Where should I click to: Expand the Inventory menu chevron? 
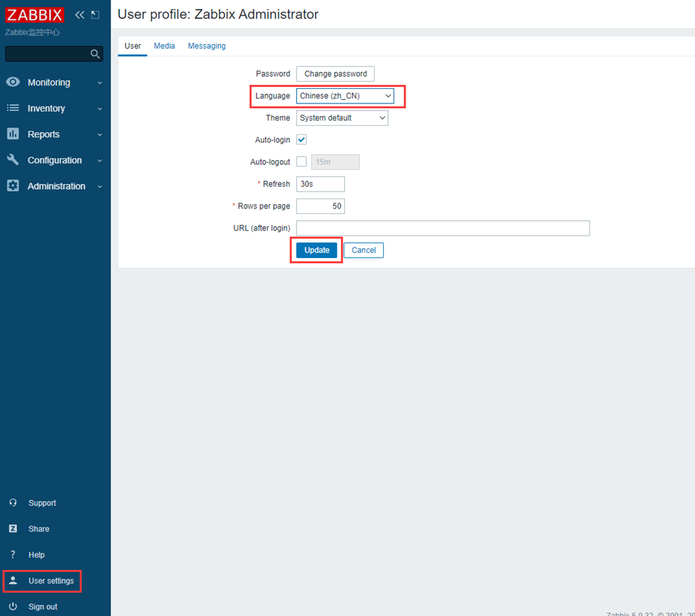coord(100,108)
